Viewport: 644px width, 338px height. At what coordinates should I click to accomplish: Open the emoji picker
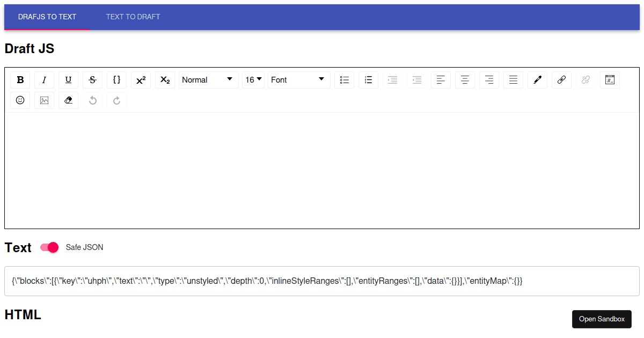20,100
